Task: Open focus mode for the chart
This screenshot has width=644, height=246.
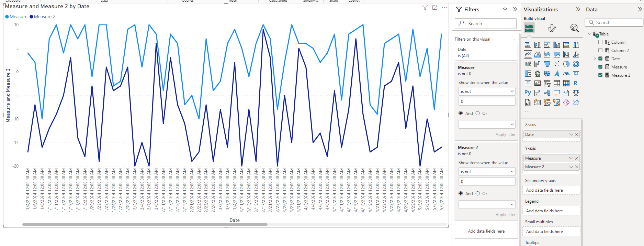Action: (x=435, y=8)
